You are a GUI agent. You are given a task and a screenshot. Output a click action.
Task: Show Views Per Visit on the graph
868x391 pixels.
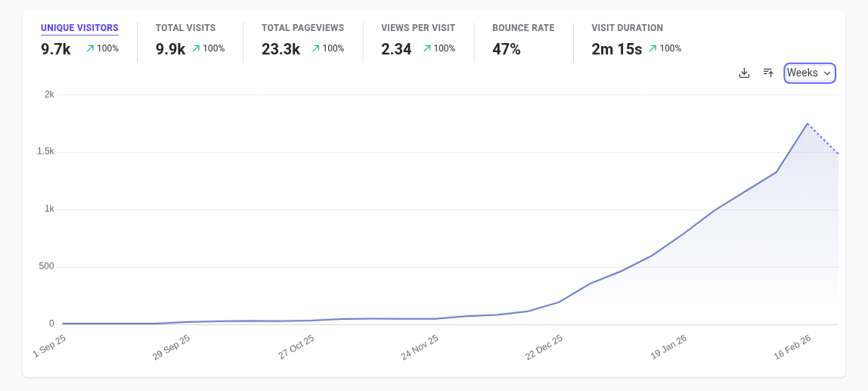[x=418, y=28]
